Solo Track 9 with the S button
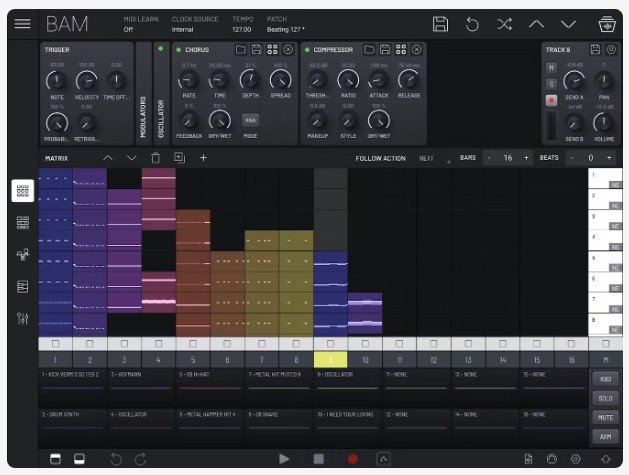The height and width of the screenshot is (475, 629). [551, 84]
